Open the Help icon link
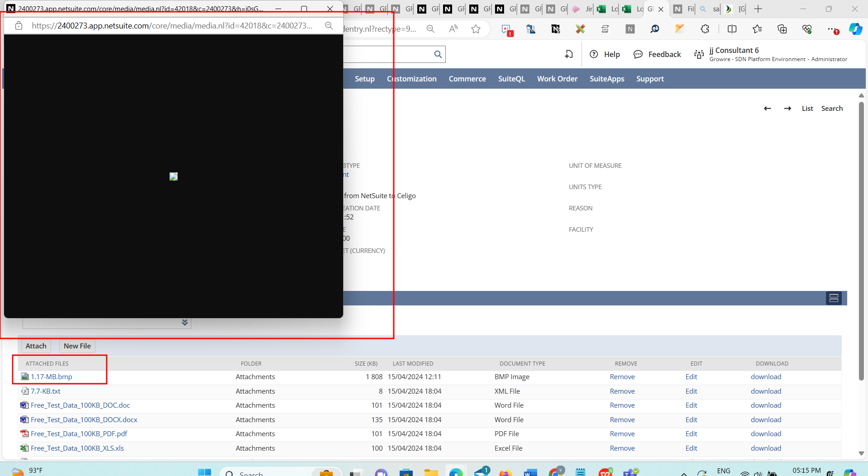The height and width of the screenshot is (476, 868). [x=605, y=54]
